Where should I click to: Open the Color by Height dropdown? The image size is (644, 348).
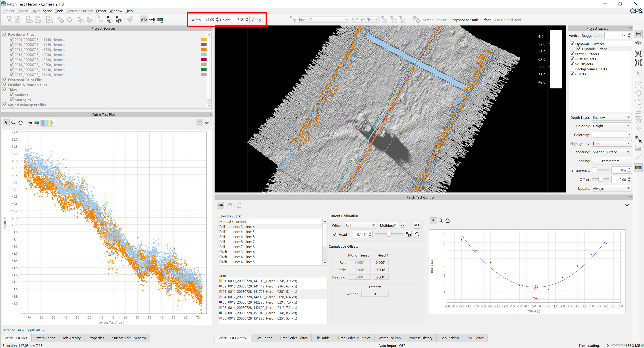coord(611,126)
